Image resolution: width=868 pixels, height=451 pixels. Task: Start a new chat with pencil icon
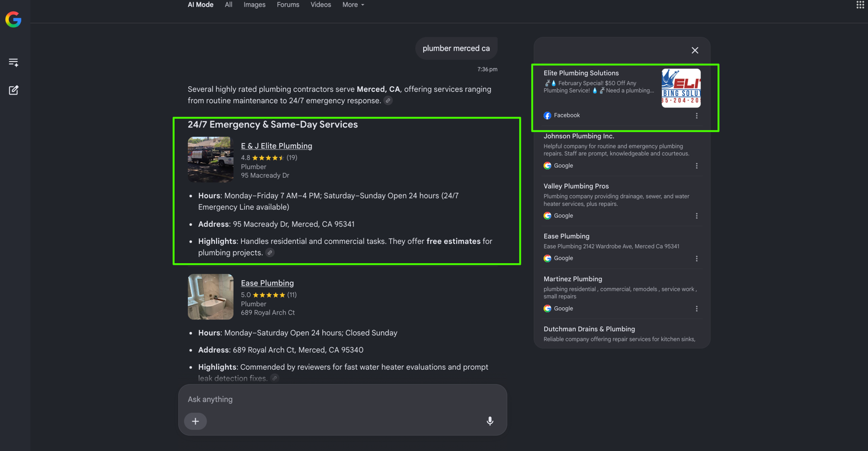click(x=14, y=90)
